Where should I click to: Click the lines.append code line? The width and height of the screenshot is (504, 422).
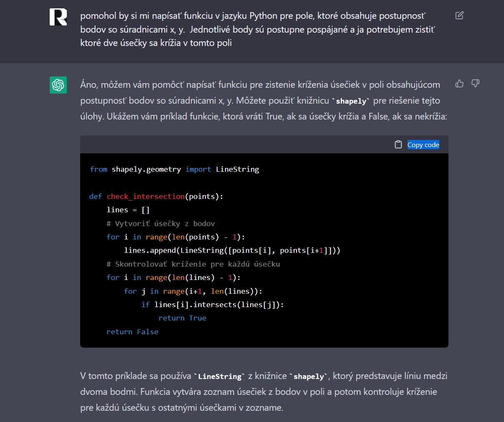click(x=232, y=250)
